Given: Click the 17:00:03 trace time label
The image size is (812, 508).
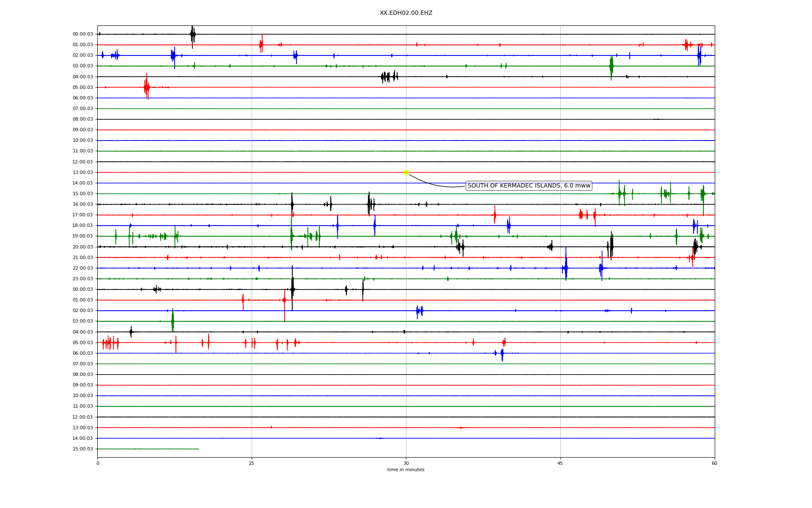Looking at the screenshot, I should pos(82,215).
